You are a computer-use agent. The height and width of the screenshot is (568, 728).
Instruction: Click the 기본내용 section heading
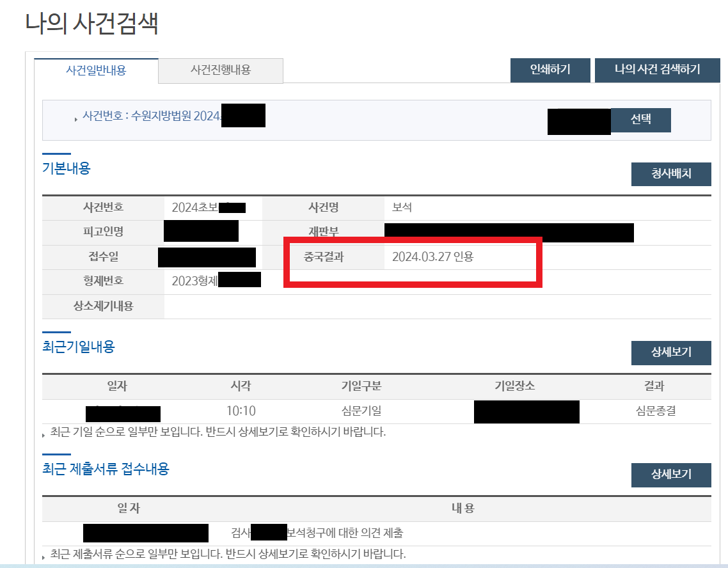(67, 168)
